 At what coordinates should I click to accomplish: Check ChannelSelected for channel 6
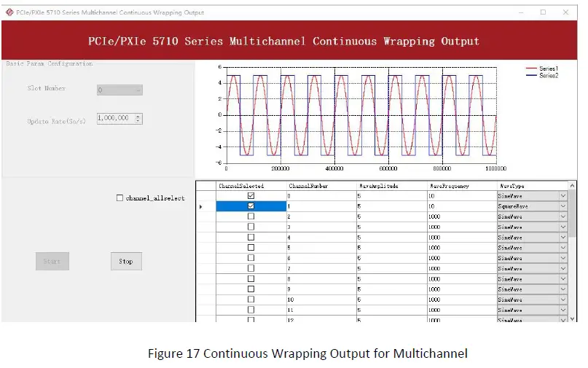pyautogui.click(x=251, y=258)
